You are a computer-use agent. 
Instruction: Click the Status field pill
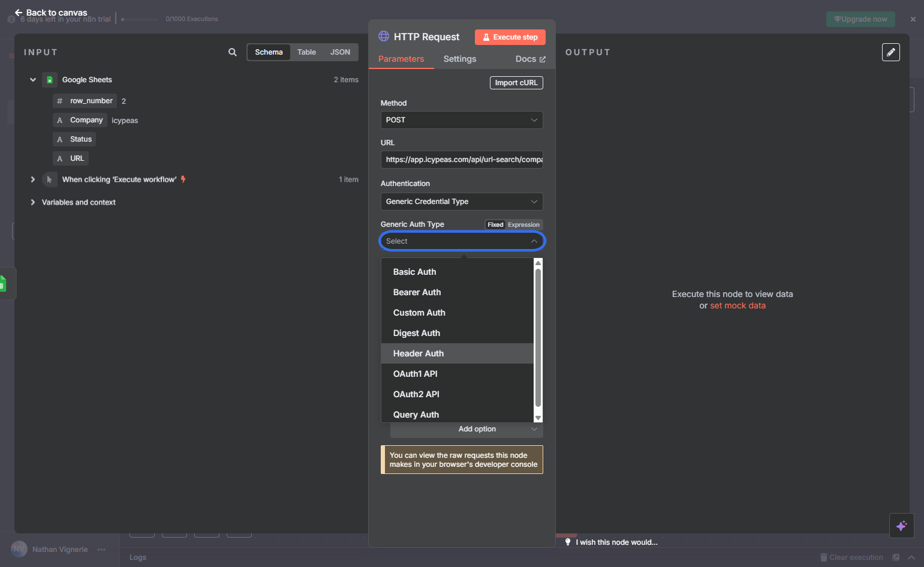(74, 139)
